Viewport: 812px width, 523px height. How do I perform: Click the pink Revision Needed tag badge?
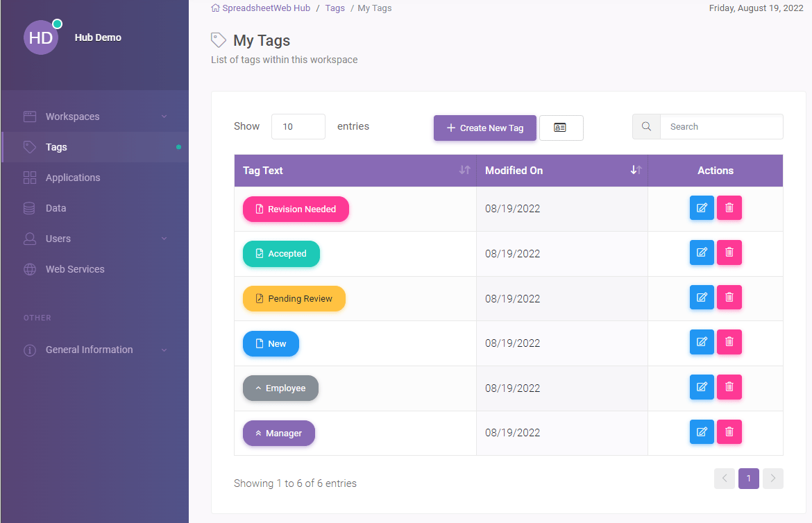(x=296, y=209)
